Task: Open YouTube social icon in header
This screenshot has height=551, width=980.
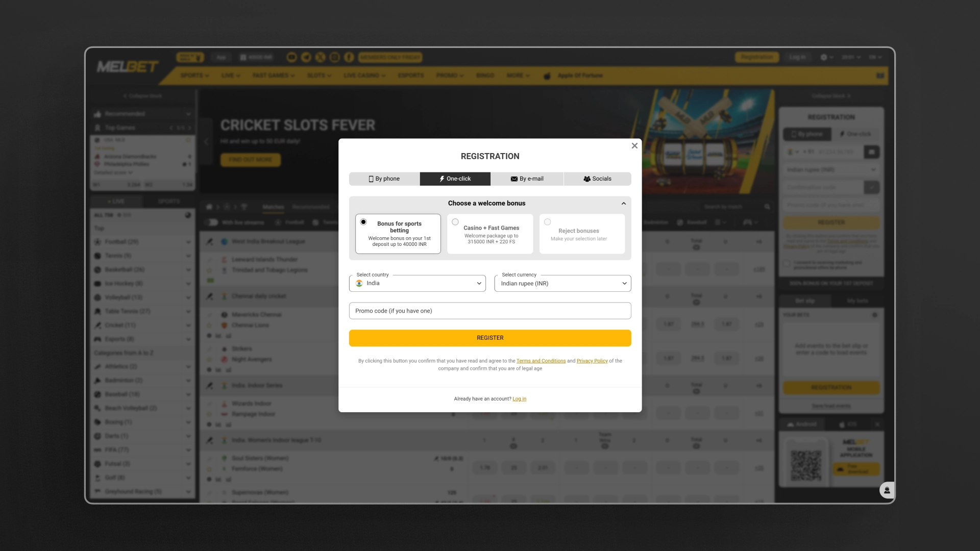Action: (x=291, y=57)
